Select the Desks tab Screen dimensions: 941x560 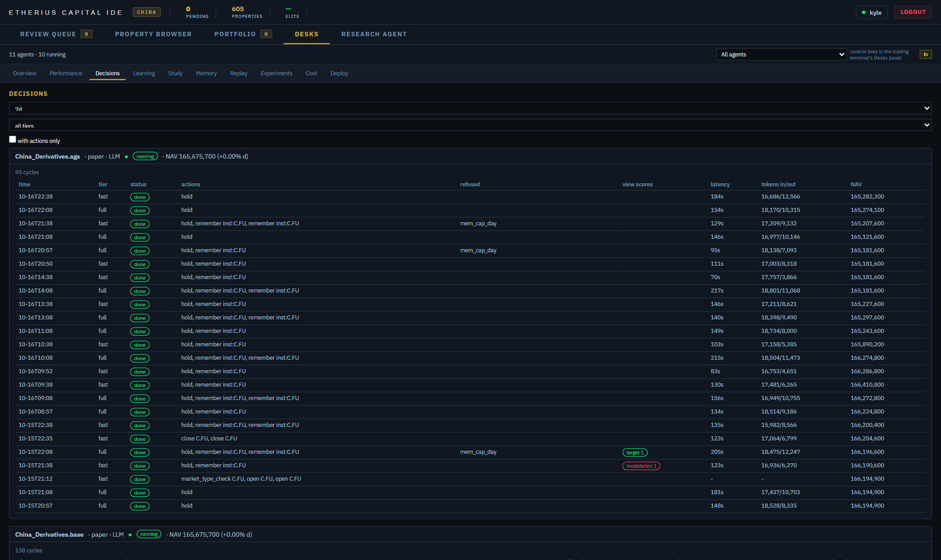tap(306, 34)
